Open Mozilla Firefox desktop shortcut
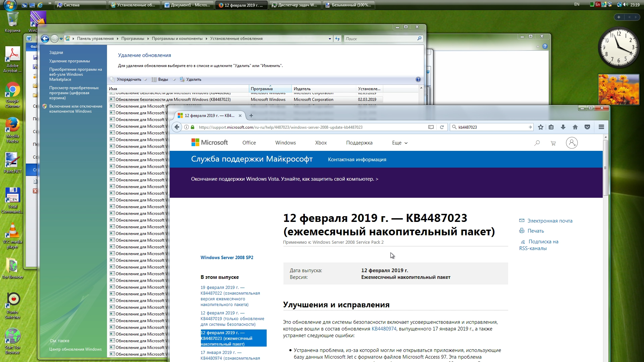 [12, 130]
